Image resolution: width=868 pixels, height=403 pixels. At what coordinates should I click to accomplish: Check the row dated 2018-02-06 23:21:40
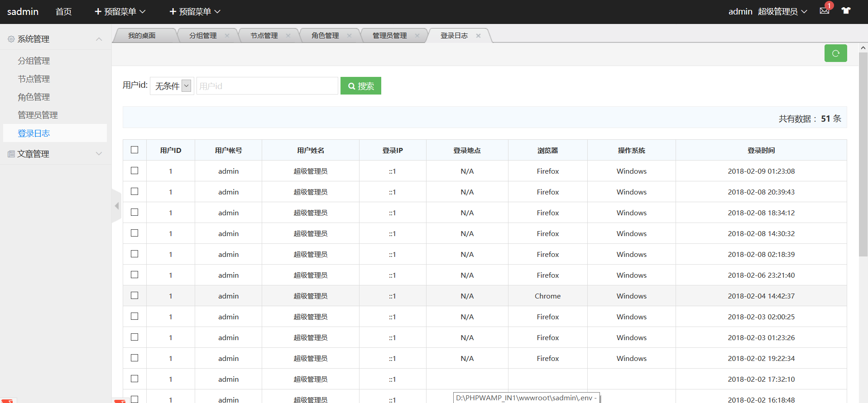click(x=134, y=275)
